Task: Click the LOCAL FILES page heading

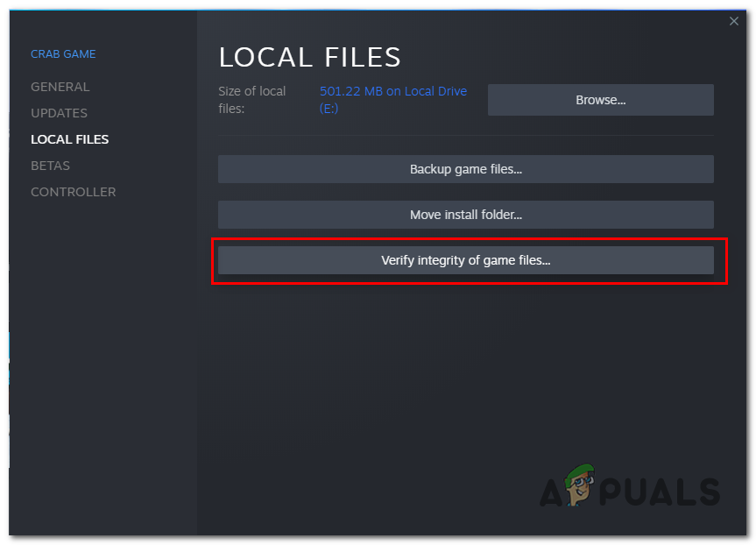Action: 309,58
